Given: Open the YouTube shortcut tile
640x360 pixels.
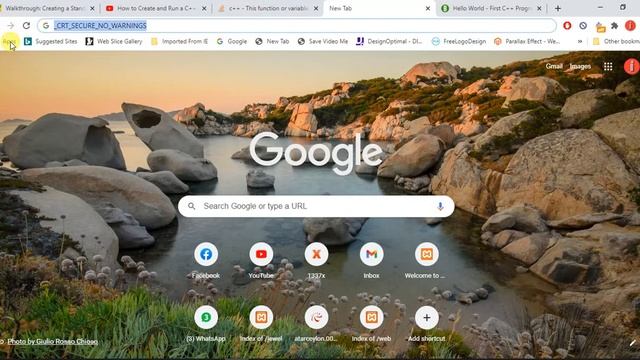Looking at the screenshot, I should click(x=261, y=261).
